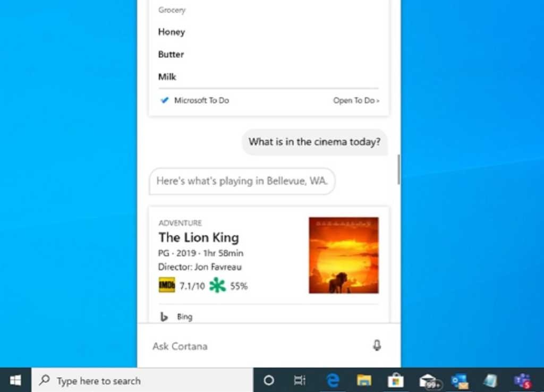Image resolution: width=544 pixels, height=392 pixels.
Task: Select the Honey grocery item
Action: 172,32
